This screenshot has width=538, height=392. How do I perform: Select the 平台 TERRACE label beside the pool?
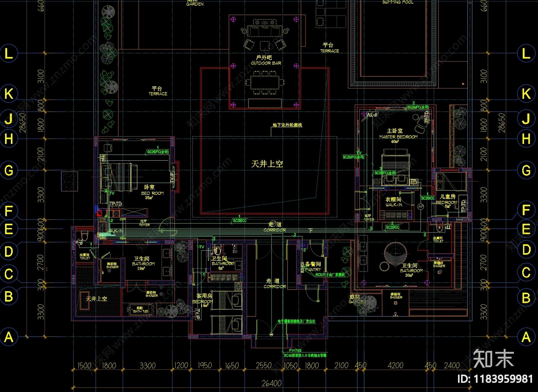click(x=329, y=48)
